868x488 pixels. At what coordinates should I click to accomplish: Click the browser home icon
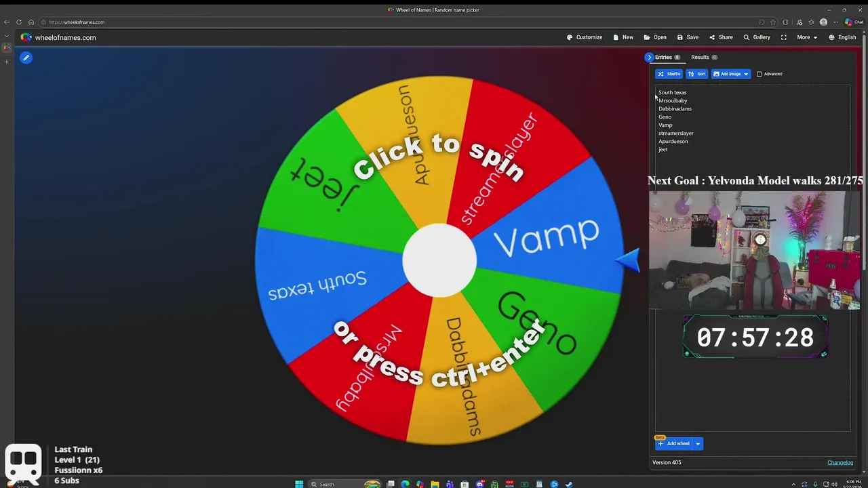(x=31, y=22)
